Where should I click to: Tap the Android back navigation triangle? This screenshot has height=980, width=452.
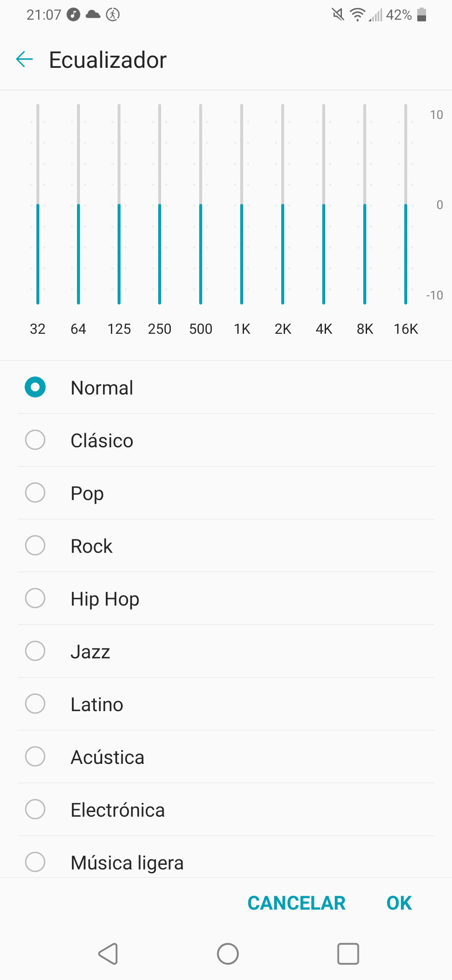[x=108, y=954]
